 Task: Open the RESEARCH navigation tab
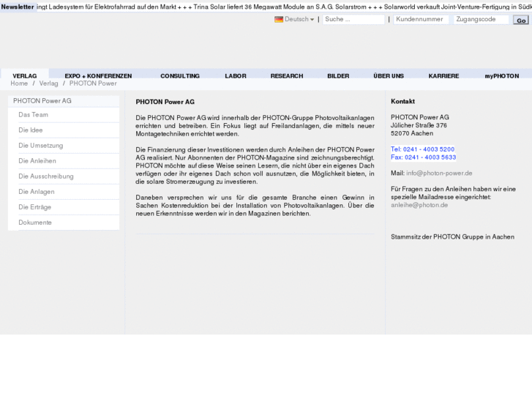pyautogui.click(x=287, y=75)
